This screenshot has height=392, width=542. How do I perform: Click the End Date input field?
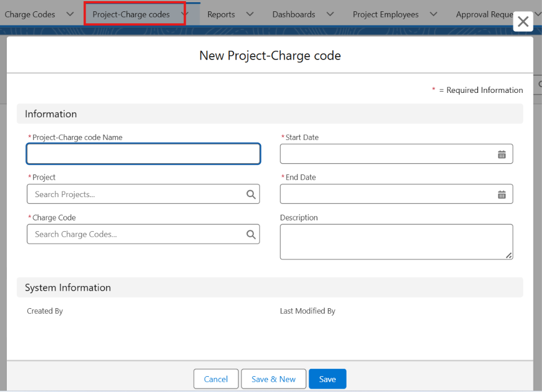tap(396, 194)
